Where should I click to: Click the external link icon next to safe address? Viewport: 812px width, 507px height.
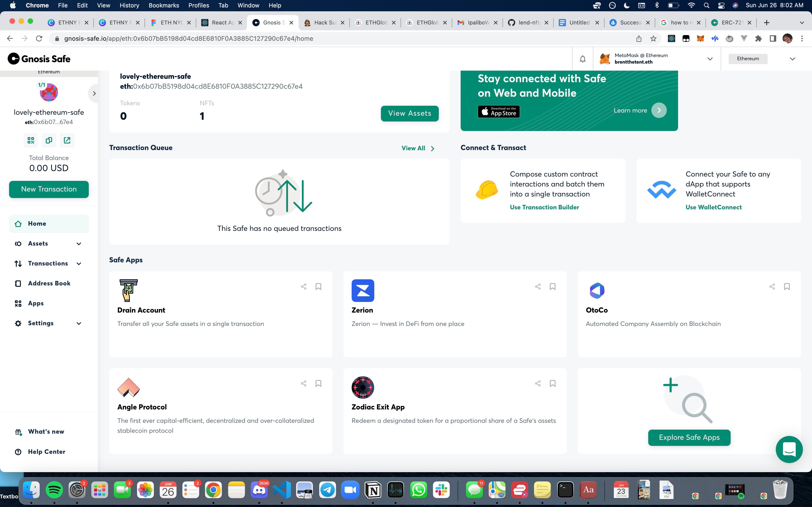tap(67, 140)
